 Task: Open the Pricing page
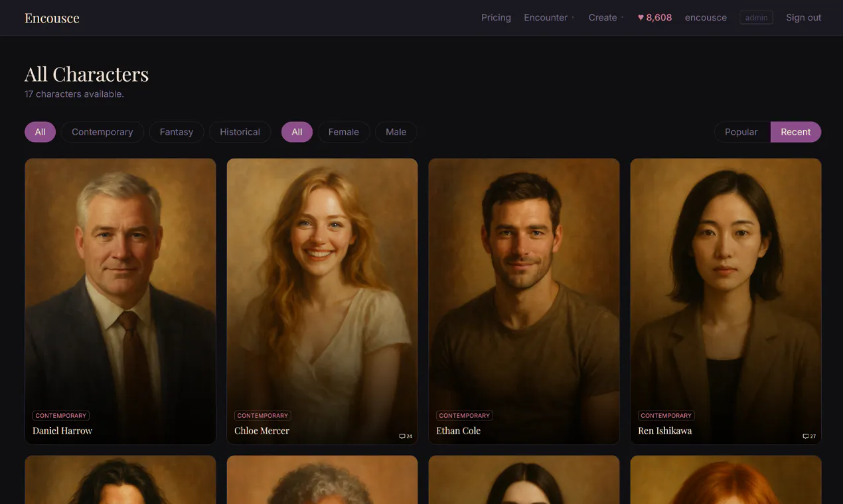click(x=496, y=18)
